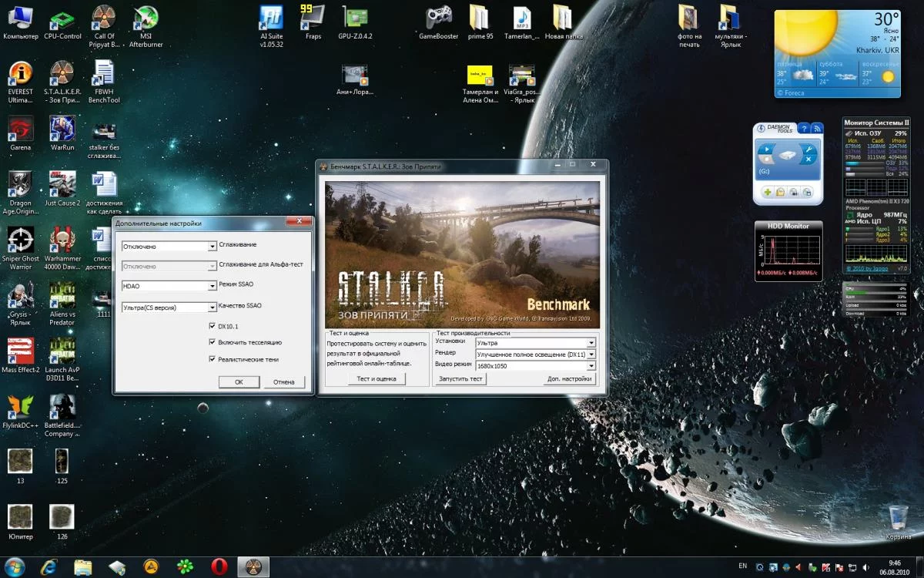Open the GameBooster desktop icon
The height and width of the screenshot is (578, 924).
point(438,18)
